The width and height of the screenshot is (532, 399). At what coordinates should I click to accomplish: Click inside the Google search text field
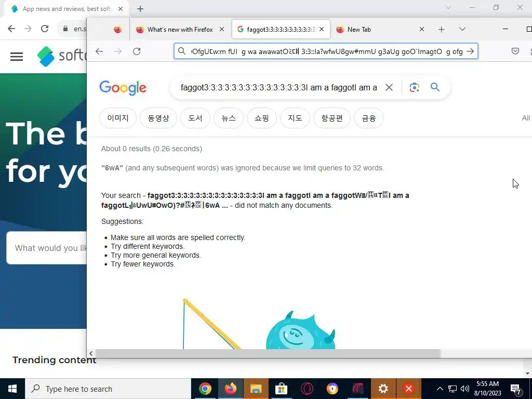point(279,87)
